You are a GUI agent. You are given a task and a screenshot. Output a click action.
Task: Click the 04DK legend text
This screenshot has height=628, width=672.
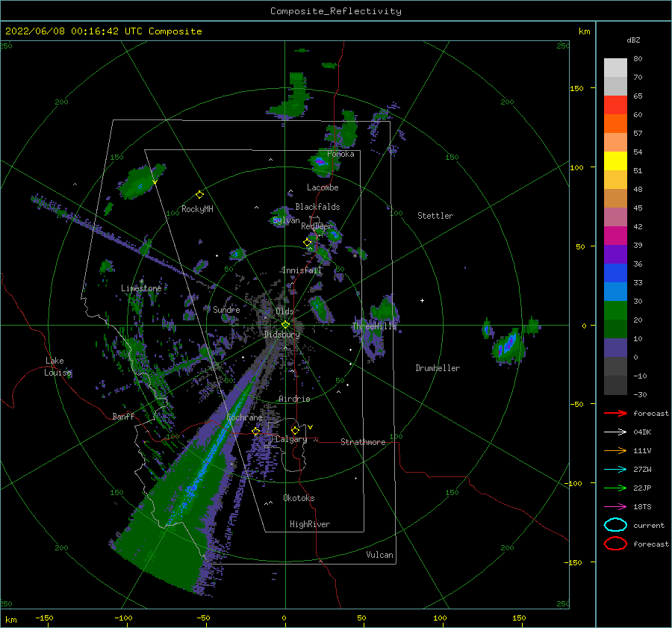642,432
